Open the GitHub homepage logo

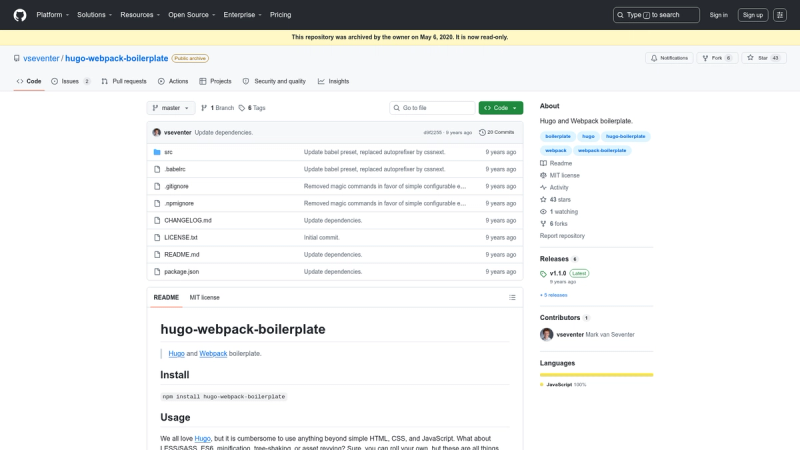click(x=20, y=15)
